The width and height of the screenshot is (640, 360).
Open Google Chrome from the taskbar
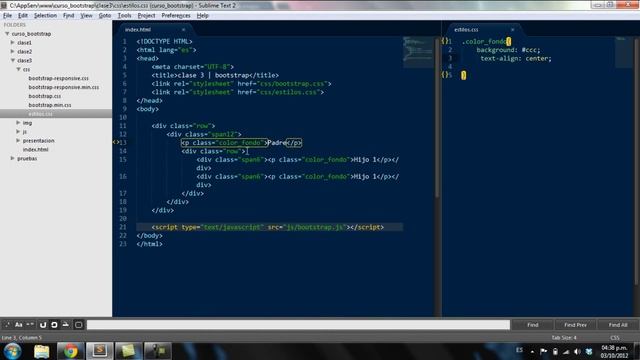point(70,351)
